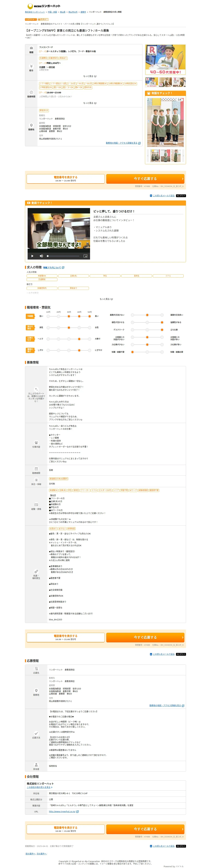Open picture-in-picture via the video corner icon
Viewport: 211px width, 868px height.
pos(85,256)
